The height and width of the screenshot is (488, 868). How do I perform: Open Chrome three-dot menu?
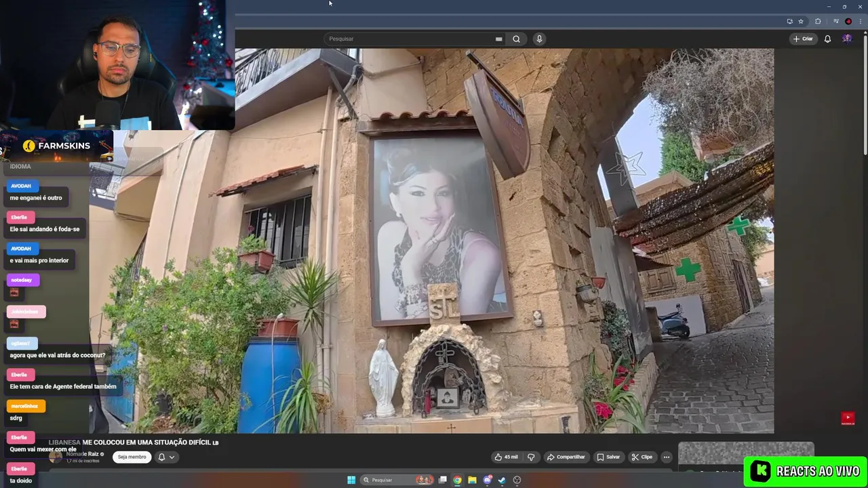click(860, 21)
